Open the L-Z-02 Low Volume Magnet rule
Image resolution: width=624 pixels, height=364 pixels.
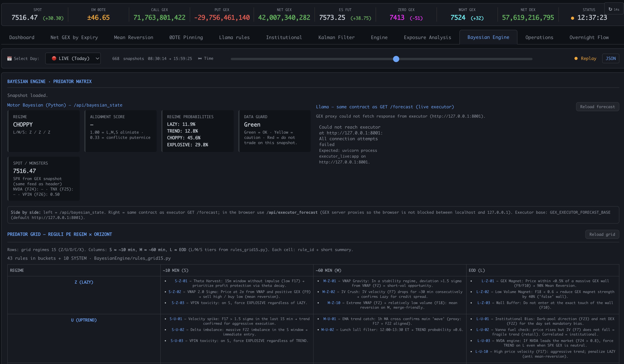click(483, 292)
